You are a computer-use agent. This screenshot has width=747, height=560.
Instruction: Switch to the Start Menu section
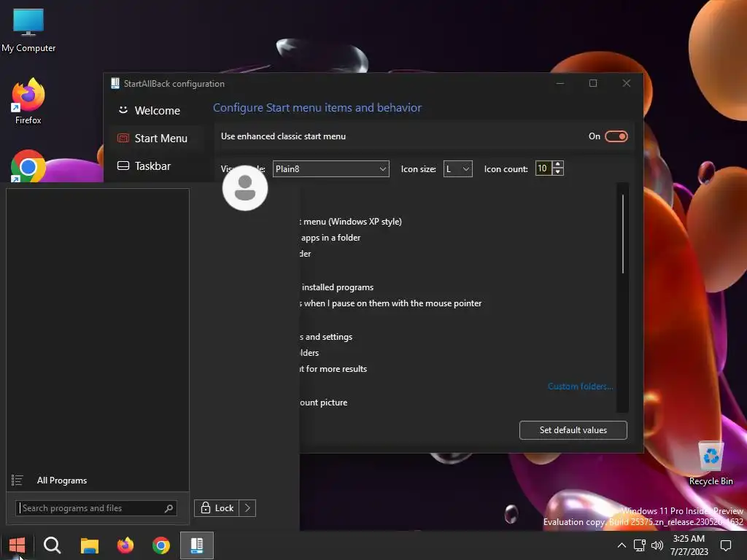click(x=157, y=138)
